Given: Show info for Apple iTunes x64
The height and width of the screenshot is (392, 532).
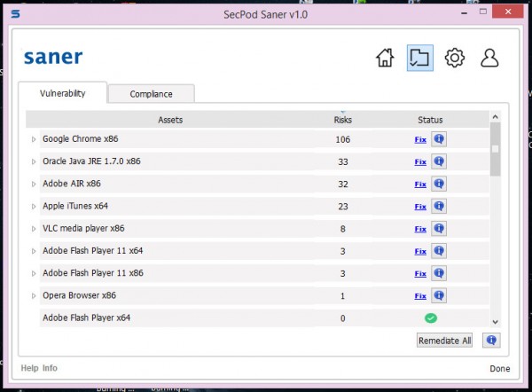Looking at the screenshot, I should coord(439,207).
